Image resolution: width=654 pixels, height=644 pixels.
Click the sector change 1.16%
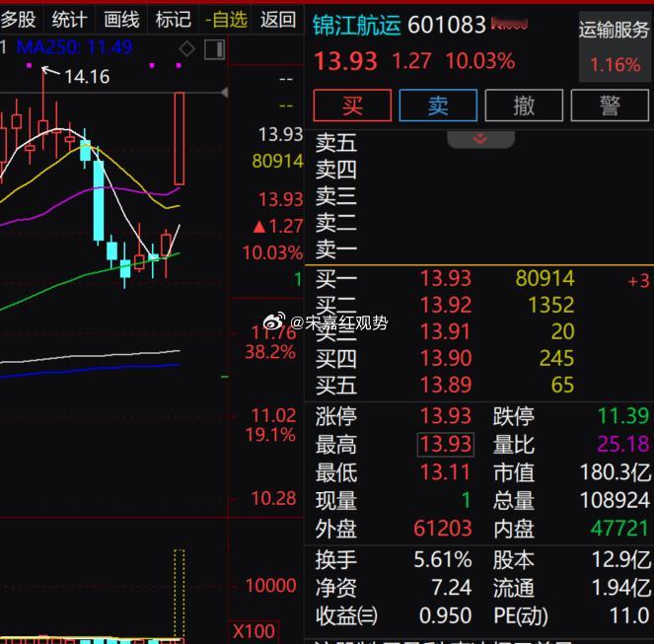(616, 65)
